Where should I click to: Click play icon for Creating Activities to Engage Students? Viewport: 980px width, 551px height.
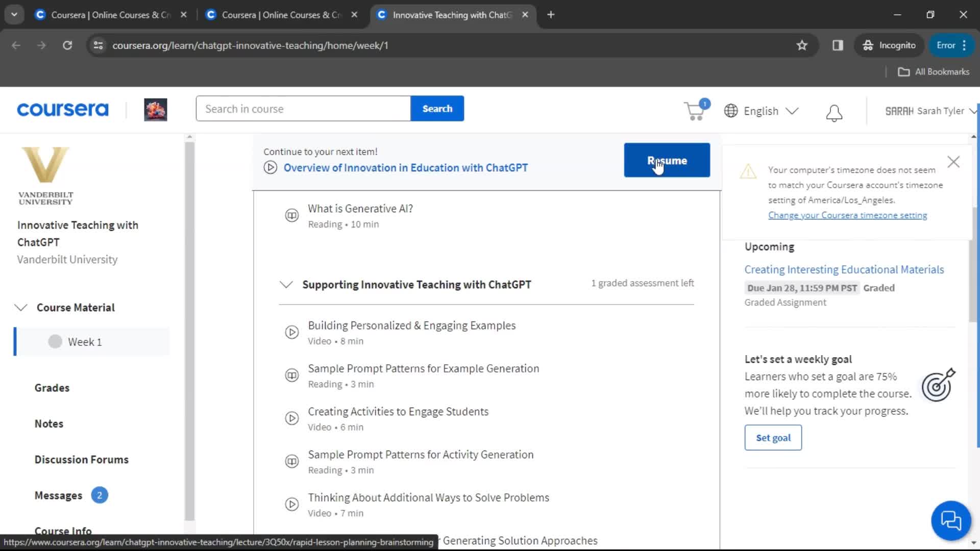pos(291,418)
